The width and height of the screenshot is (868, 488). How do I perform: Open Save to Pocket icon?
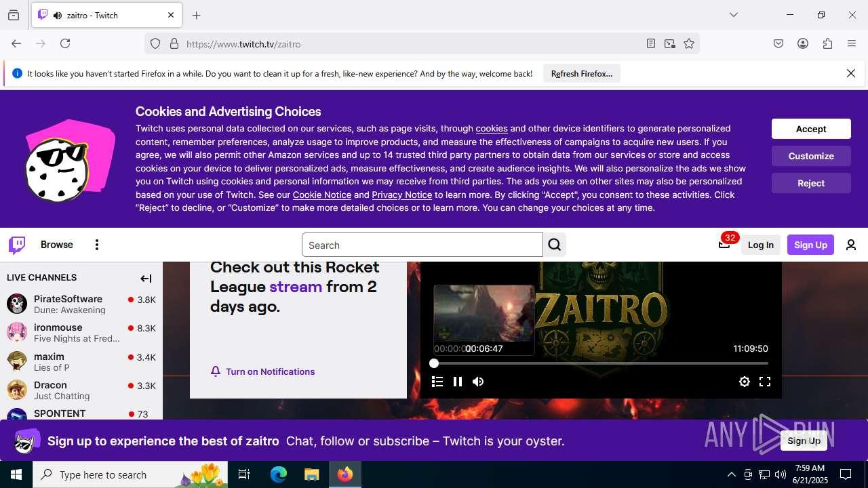click(778, 43)
